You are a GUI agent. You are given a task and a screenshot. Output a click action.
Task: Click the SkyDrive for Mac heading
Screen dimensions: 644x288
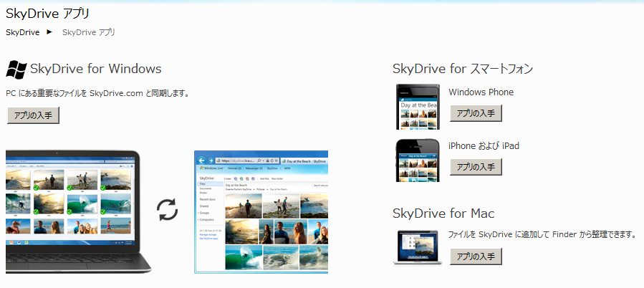(x=443, y=213)
